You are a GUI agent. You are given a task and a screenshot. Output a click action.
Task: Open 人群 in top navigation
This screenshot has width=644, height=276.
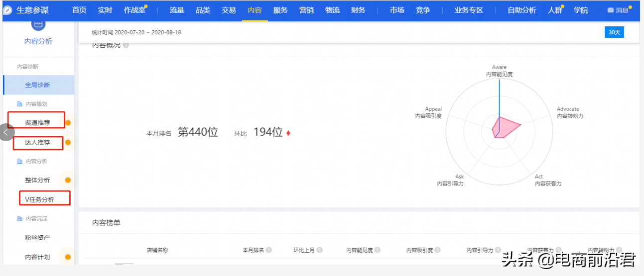(x=555, y=10)
